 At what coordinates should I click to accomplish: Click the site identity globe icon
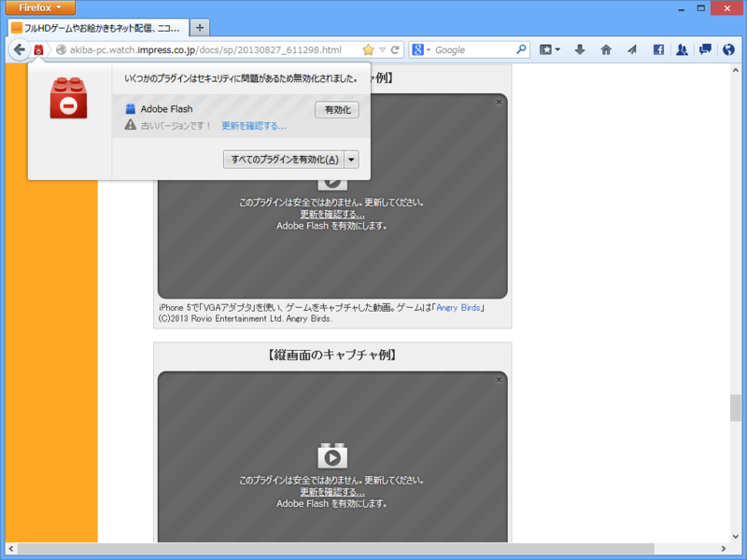(x=61, y=50)
